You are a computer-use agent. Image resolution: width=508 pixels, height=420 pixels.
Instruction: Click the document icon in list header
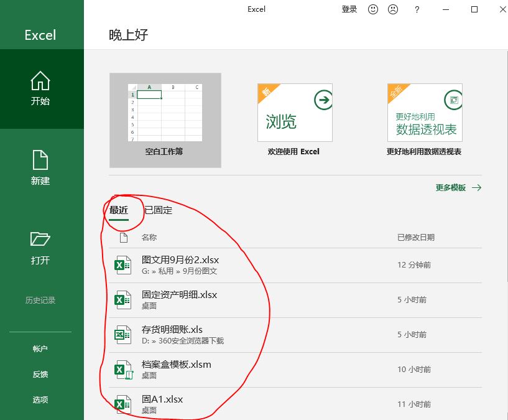click(124, 238)
